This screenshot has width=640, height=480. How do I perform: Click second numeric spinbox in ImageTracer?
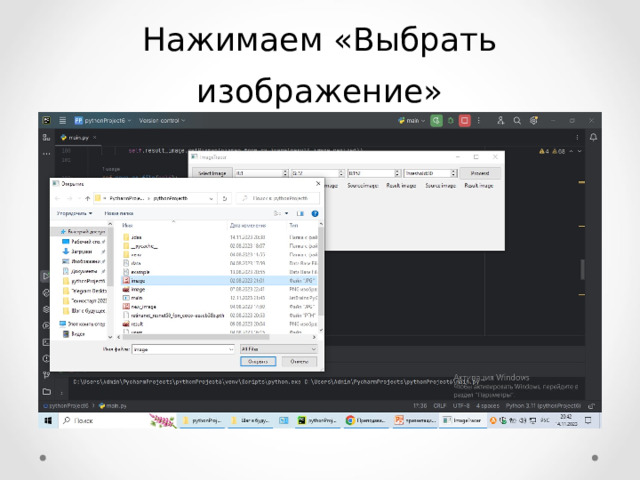(x=318, y=173)
